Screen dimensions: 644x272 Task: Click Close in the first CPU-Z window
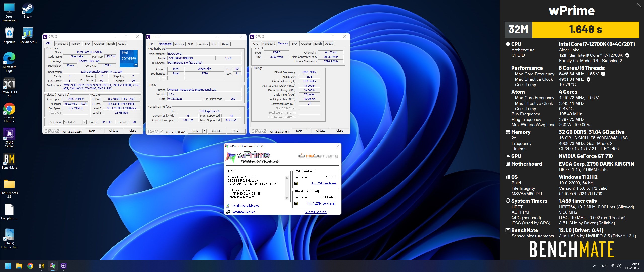coord(133,131)
